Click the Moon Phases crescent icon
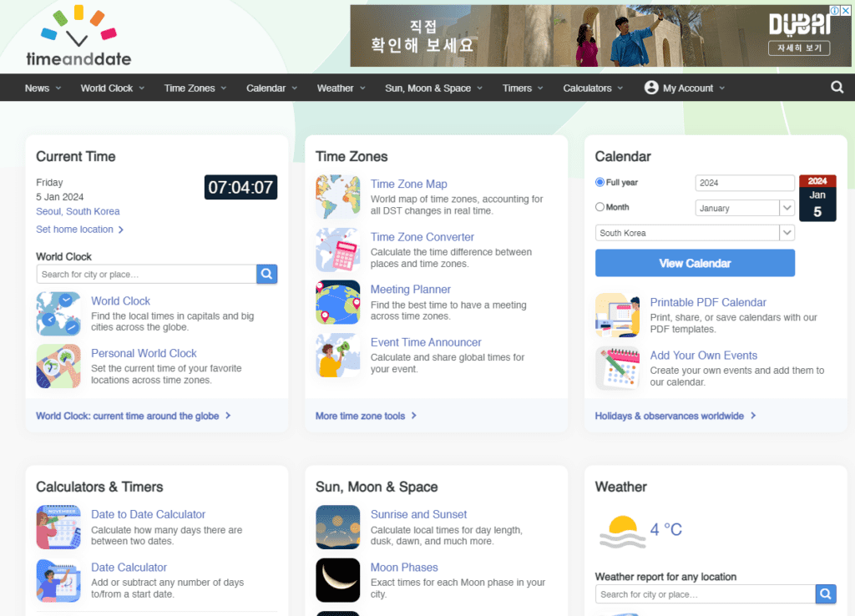Viewport: 855px width, 616px height. click(x=337, y=580)
